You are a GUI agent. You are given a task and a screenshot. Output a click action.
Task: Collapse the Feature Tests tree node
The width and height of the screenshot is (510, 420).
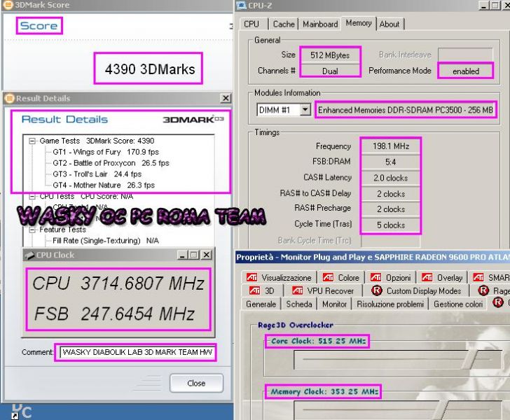(32, 230)
